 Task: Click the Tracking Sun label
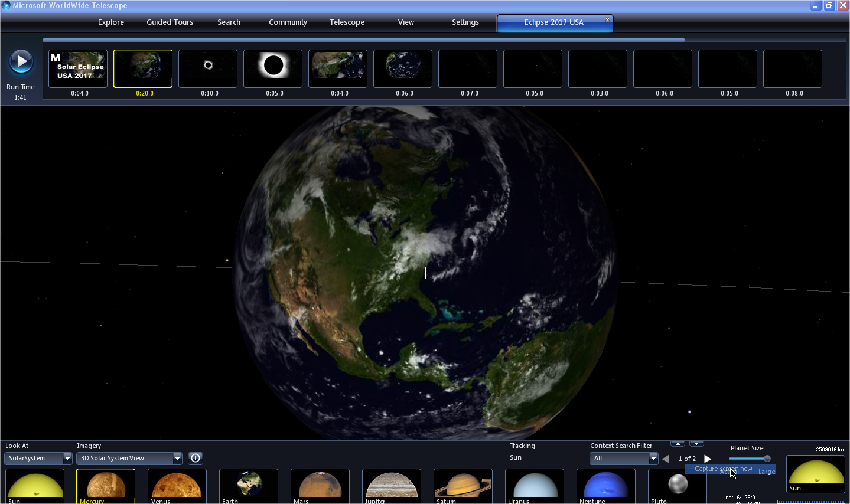516,458
